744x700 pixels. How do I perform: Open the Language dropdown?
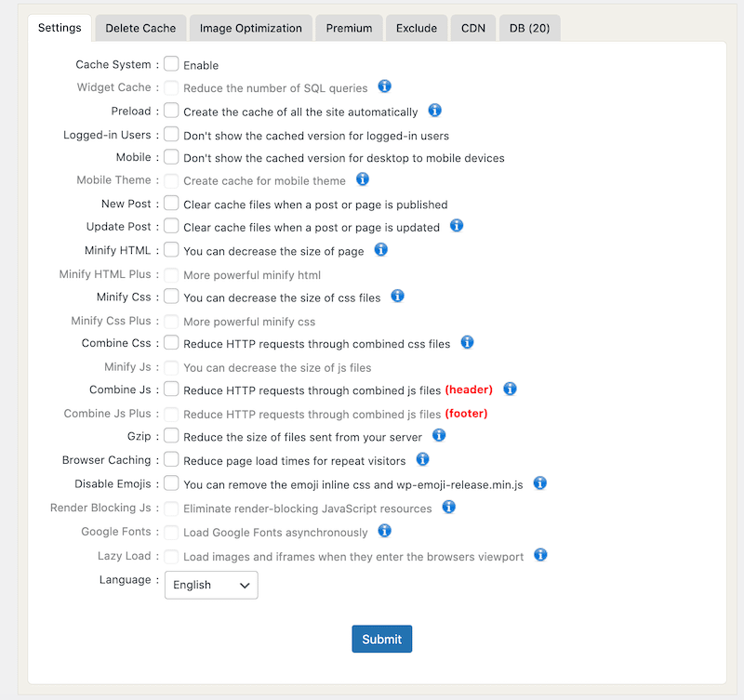[x=210, y=585]
